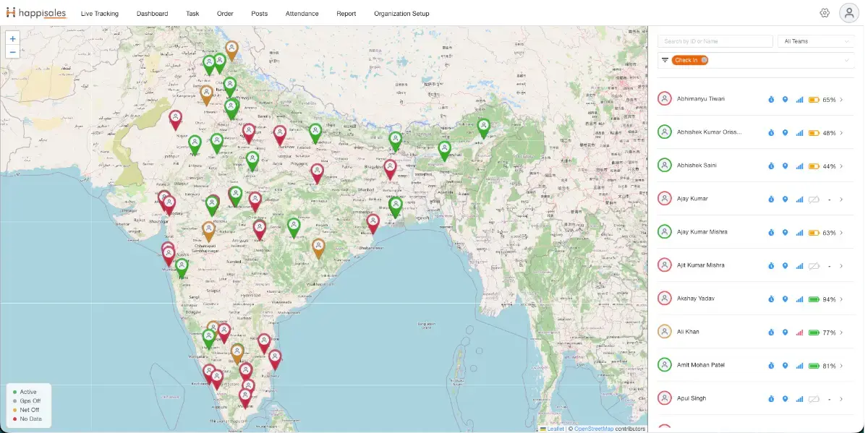Click the location pin icon for Apul Singh

(x=785, y=399)
